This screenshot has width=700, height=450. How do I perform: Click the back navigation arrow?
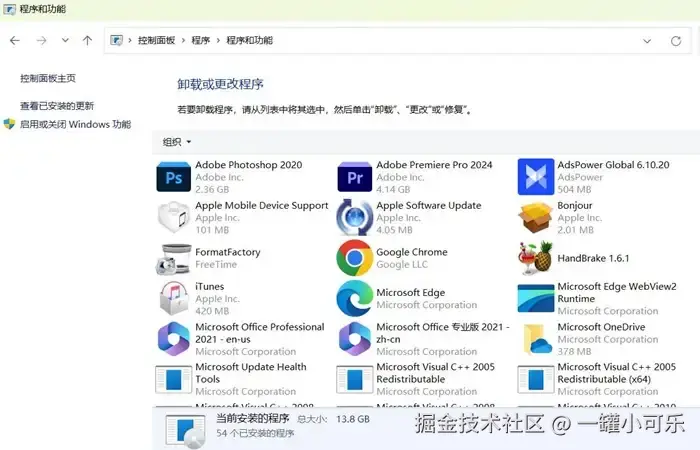tap(15, 41)
